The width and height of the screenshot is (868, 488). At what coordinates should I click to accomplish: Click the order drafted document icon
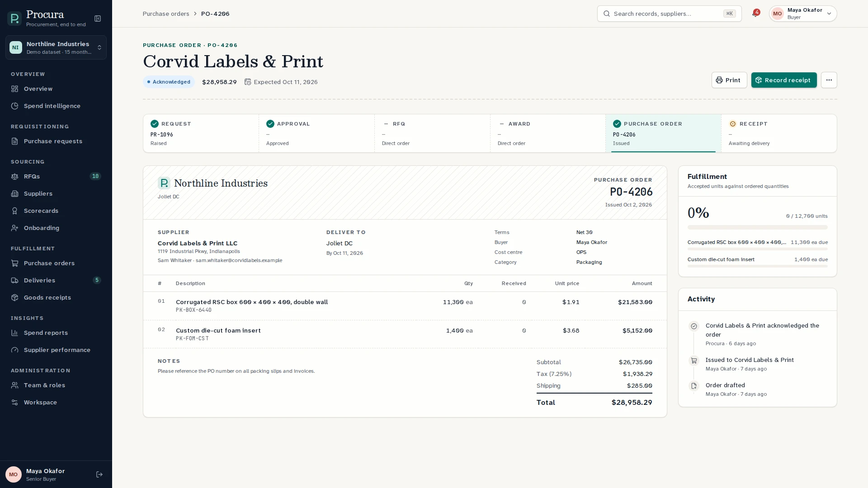(694, 386)
